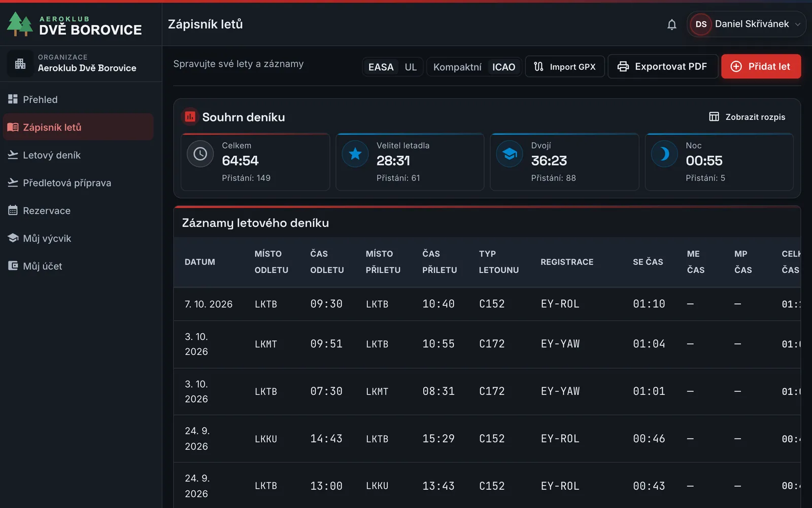Open the notifications bell
This screenshot has width=812, height=508.
[x=672, y=24]
